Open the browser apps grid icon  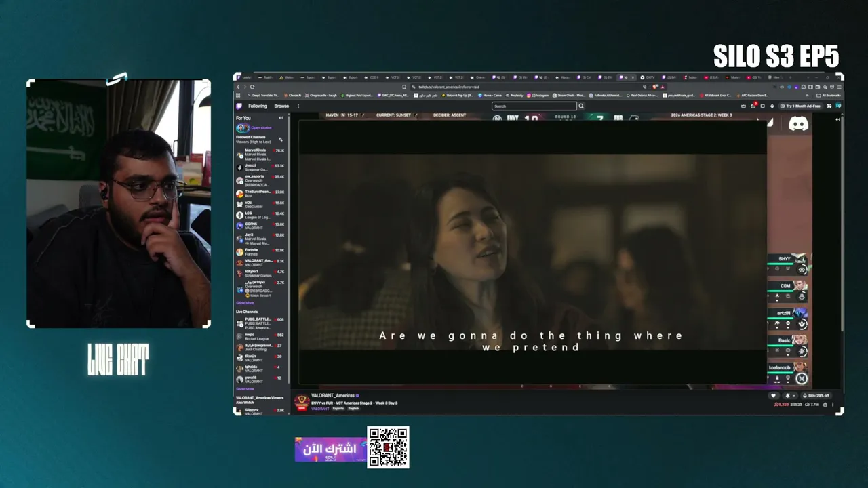[237, 96]
